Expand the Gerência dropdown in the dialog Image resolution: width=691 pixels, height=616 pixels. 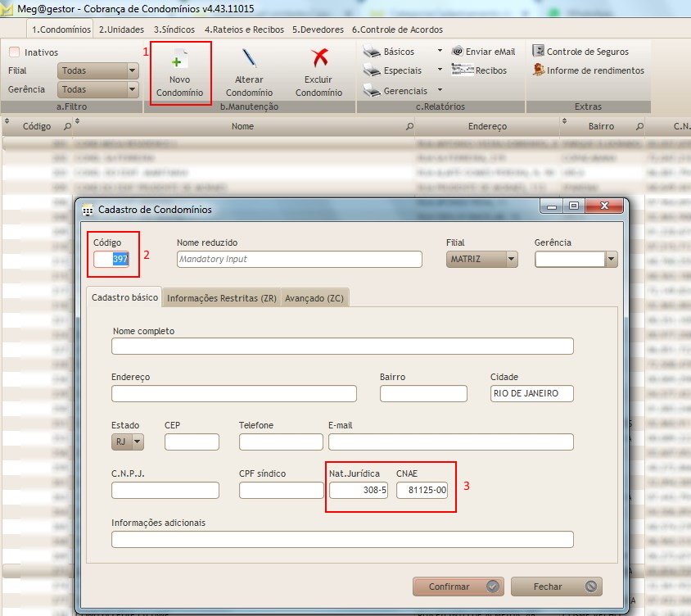pos(611,259)
